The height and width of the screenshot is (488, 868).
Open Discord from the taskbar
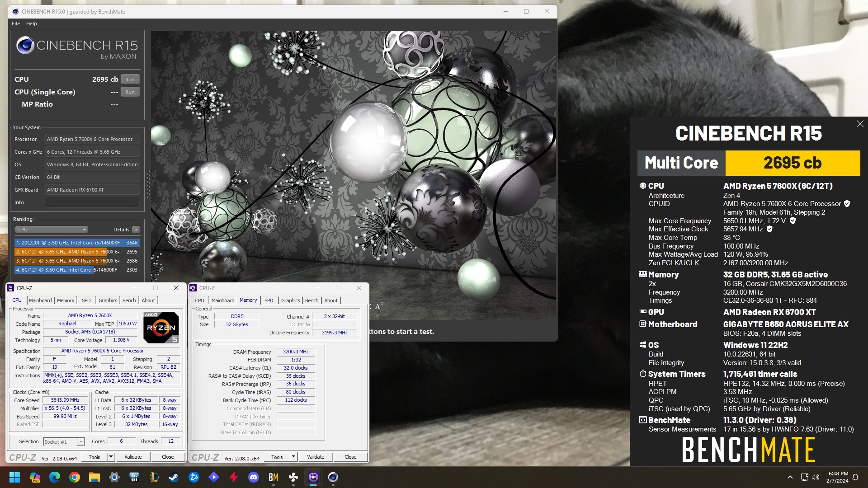[254, 477]
